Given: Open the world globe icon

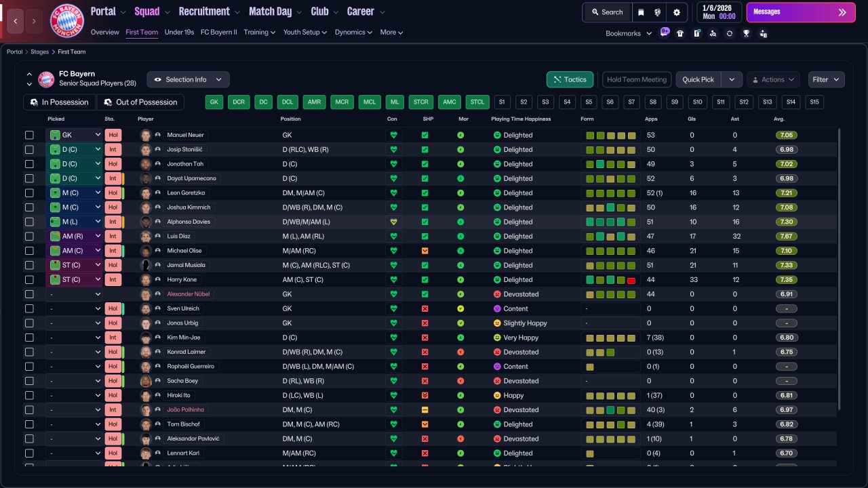Looking at the screenshot, I should tap(657, 12).
